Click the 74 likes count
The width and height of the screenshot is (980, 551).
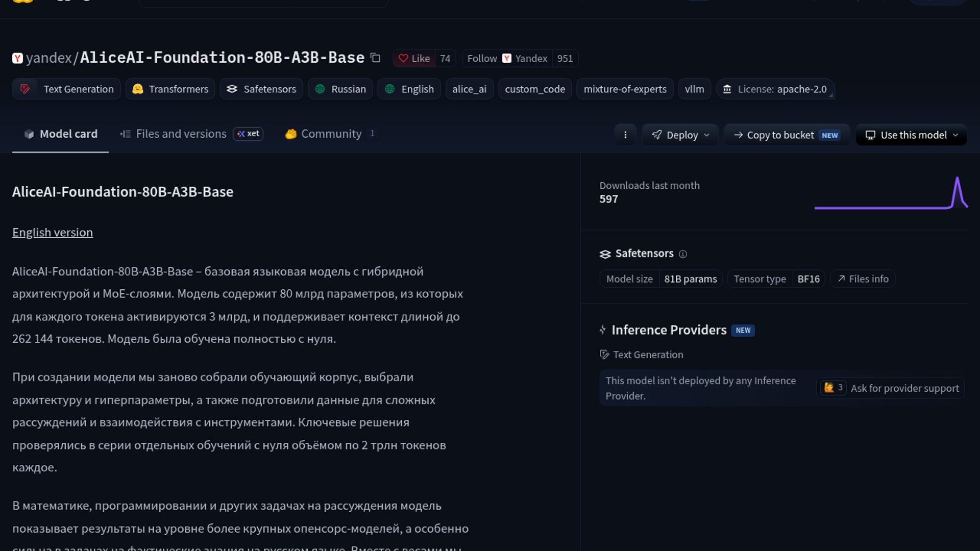tap(445, 59)
